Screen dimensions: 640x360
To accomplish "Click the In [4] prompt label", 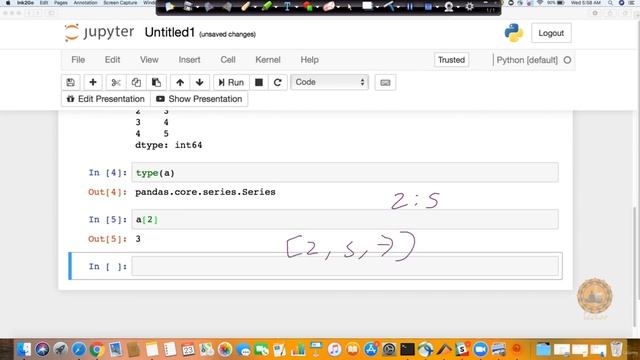I will (x=108, y=173).
